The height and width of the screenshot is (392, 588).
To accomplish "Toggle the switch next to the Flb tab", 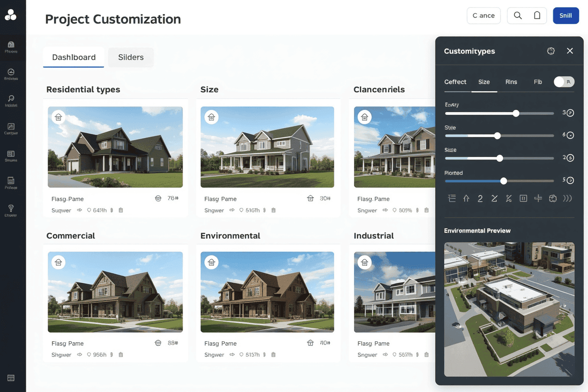I will (x=563, y=82).
